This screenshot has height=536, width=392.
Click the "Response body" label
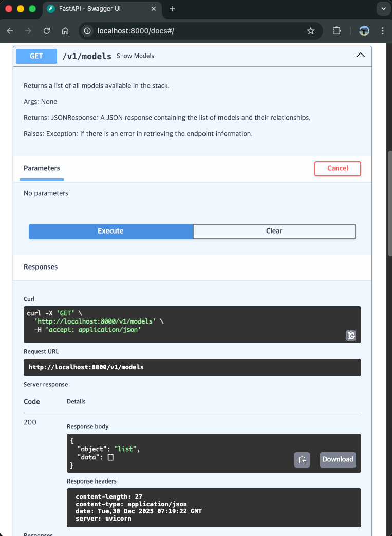[x=88, y=426]
